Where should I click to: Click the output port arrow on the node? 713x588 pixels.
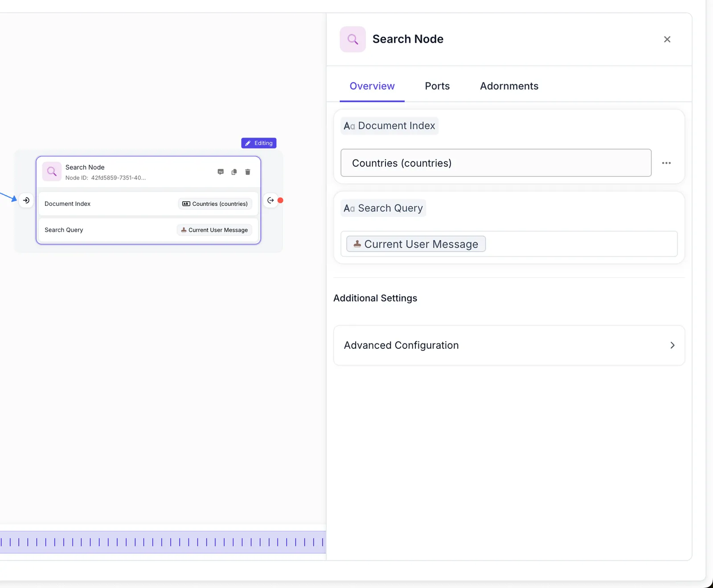pos(270,200)
